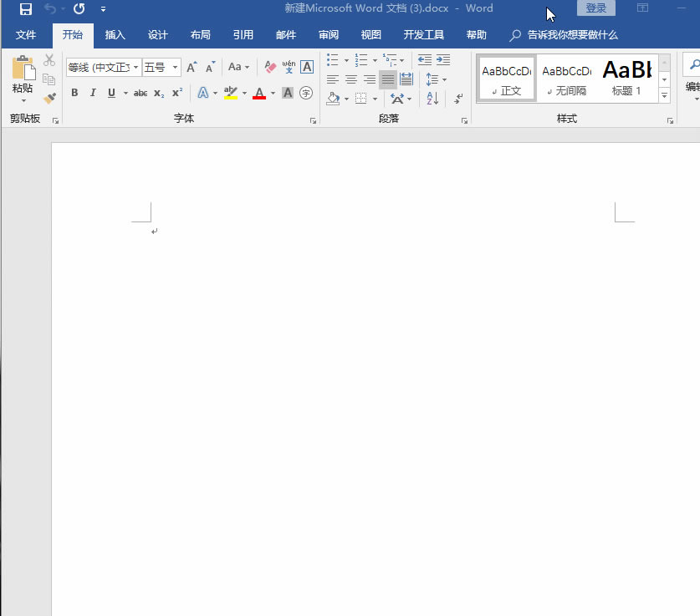This screenshot has height=616, width=700.
Task: Click the 告诉我你想要做什么 search box
Action: tap(572, 35)
